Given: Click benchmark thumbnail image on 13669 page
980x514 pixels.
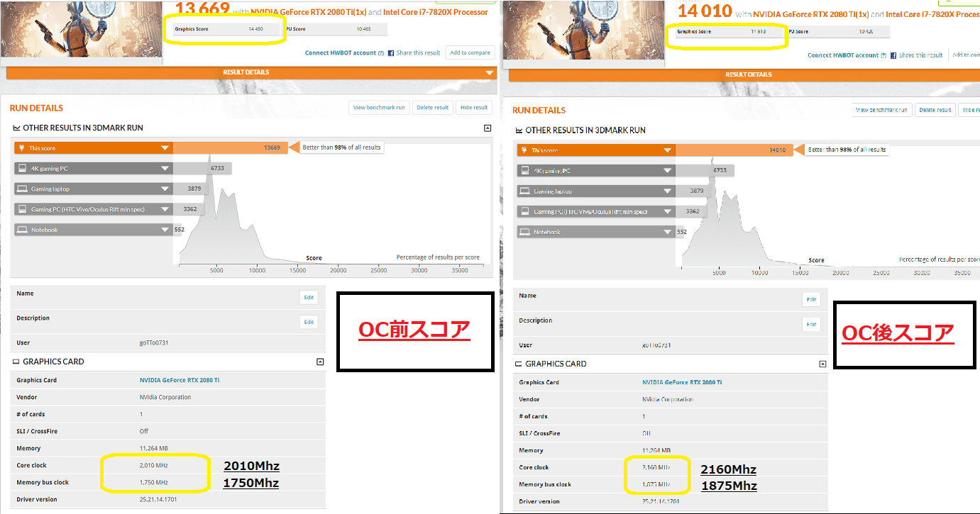Looking at the screenshot, I should click(x=82, y=32).
